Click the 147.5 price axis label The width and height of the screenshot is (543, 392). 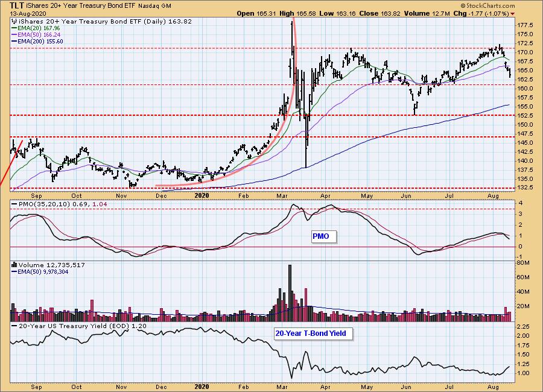point(526,134)
